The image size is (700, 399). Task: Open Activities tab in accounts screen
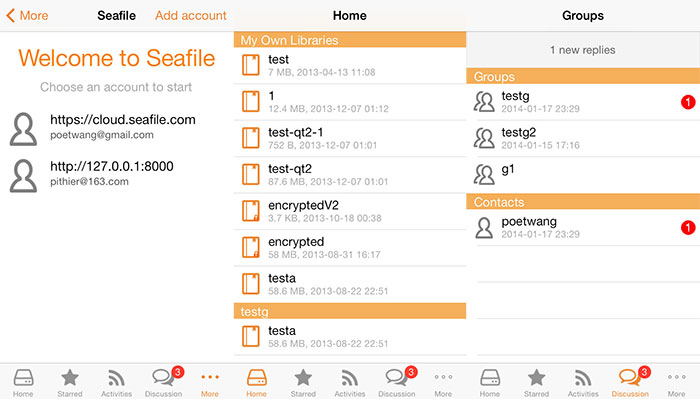click(117, 382)
